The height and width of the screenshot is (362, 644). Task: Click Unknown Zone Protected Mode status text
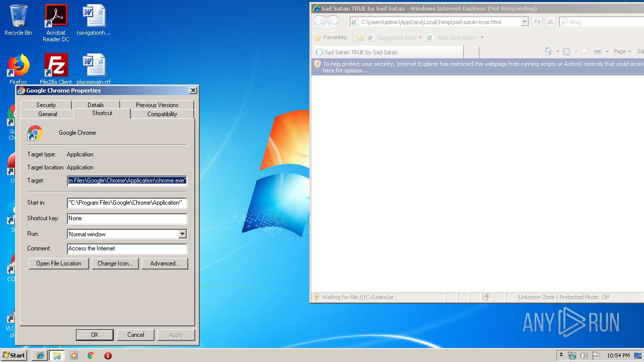564,297
